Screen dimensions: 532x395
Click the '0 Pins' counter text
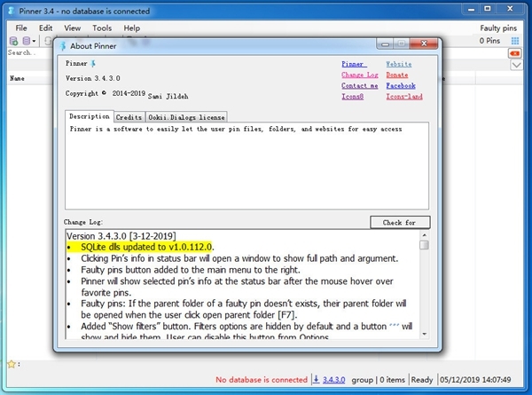[x=489, y=41]
